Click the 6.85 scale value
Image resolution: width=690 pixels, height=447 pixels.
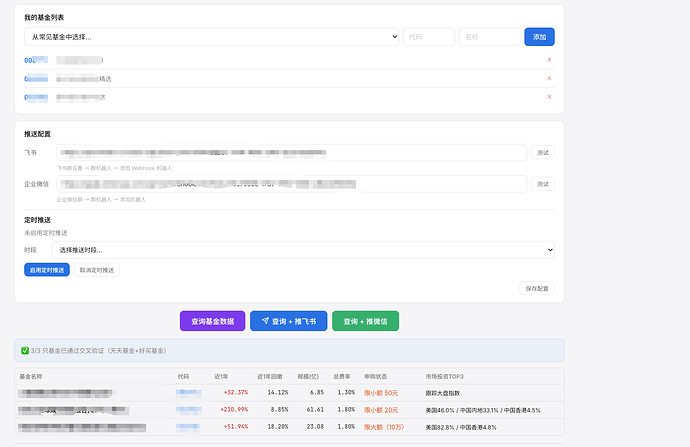317,392
